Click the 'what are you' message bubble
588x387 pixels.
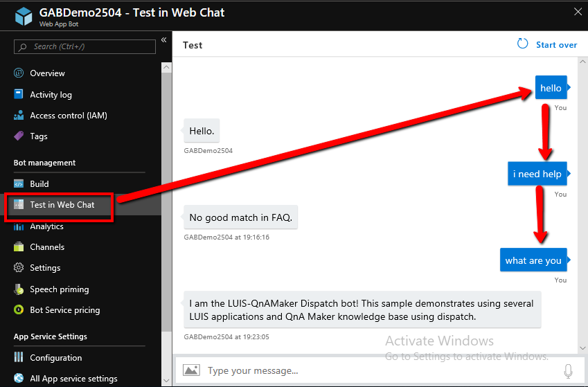point(533,260)
